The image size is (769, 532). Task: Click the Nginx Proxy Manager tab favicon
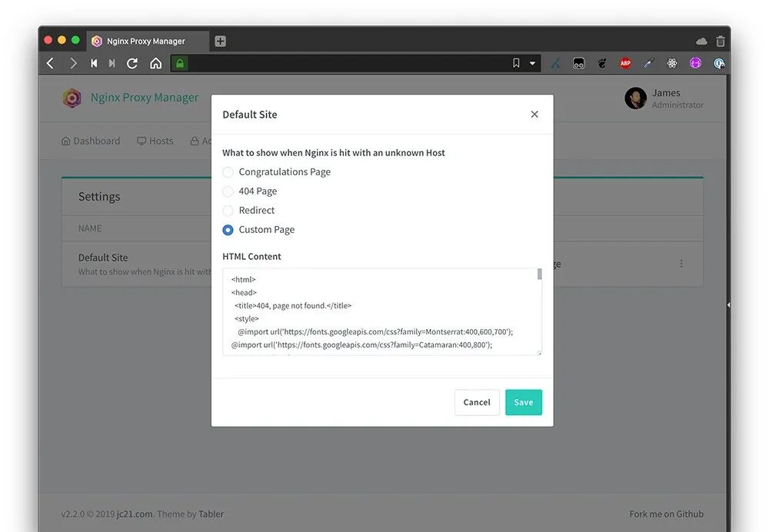pyautogui.click(x=97, y=42)
